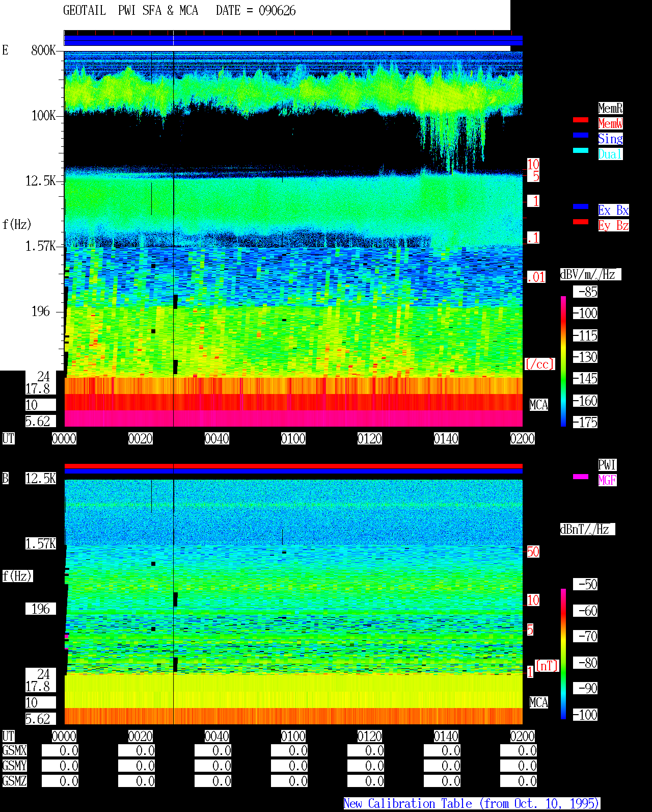Viewport: 652px width, 812px height.
Task: Click the blue Ex Bx legend swatch
Action: (x=581, y=206)
